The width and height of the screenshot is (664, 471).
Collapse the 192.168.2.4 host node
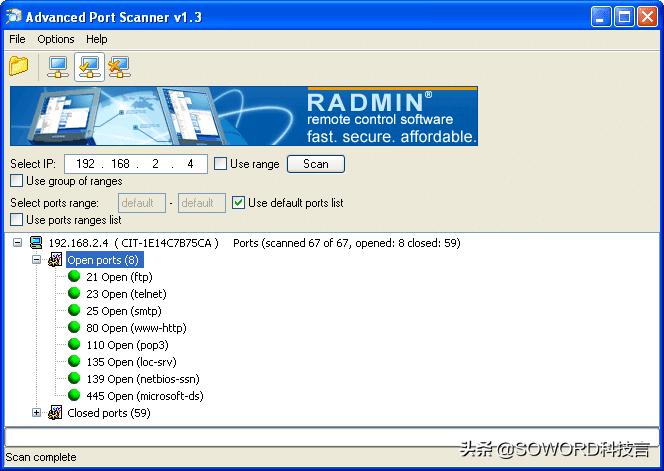pos(17,243)
